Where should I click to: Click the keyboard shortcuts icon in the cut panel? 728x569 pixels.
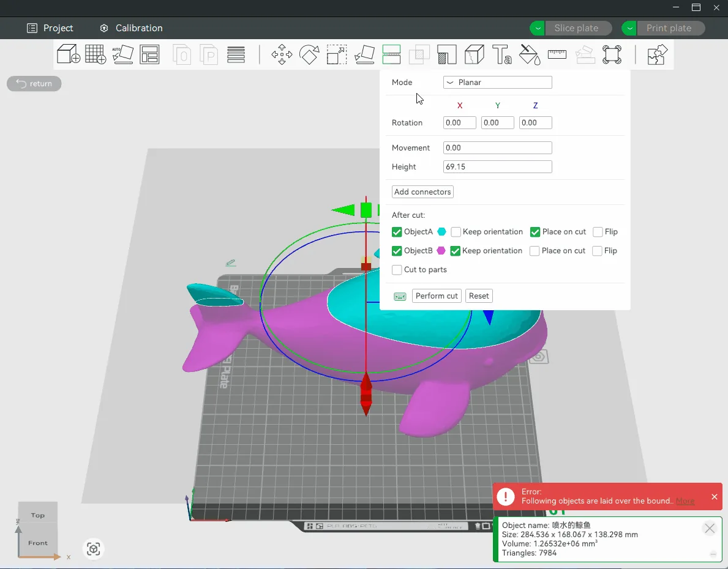400,296
